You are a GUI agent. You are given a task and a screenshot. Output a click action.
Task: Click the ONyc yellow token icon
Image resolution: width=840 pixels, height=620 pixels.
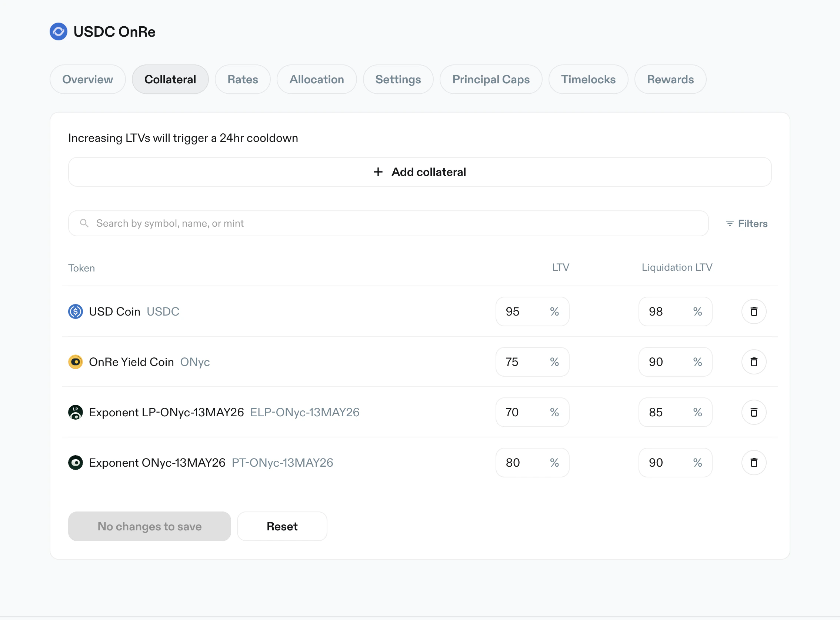76,362
